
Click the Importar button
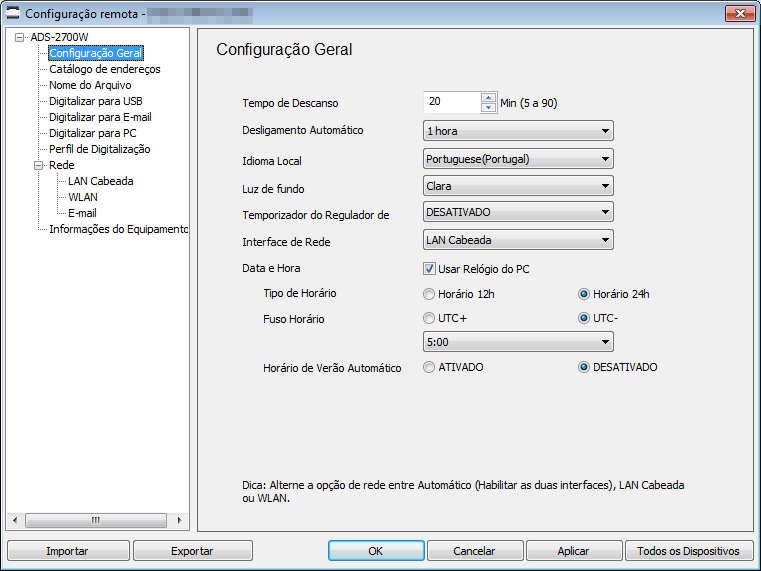68,551
